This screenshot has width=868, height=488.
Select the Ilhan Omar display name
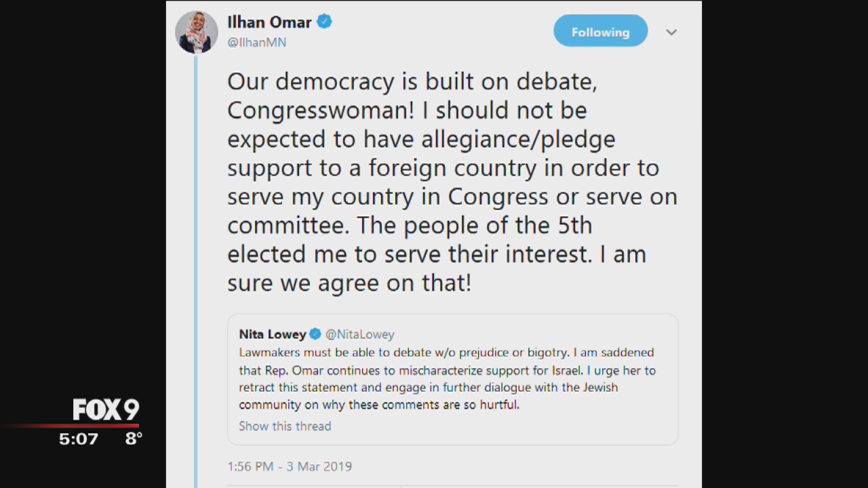pos(269,22)
